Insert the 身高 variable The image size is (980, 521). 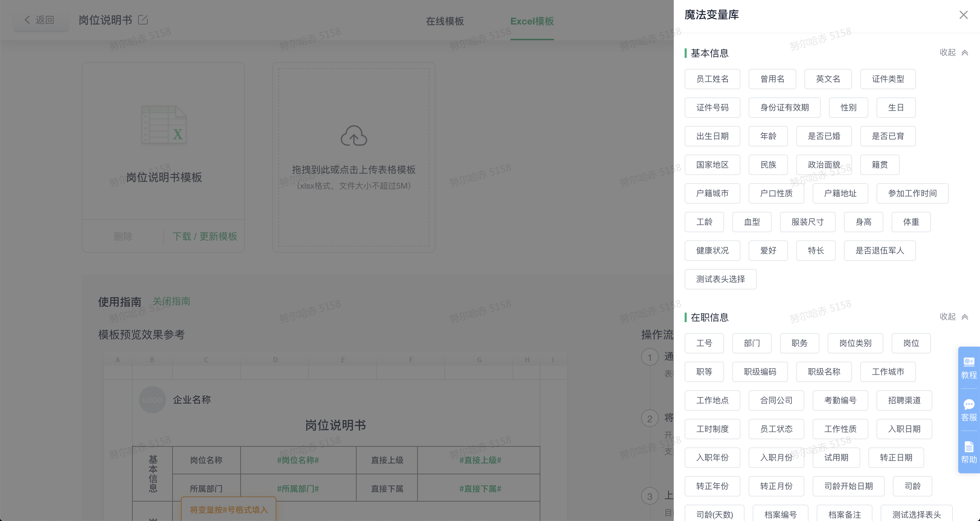click(863, 222)
